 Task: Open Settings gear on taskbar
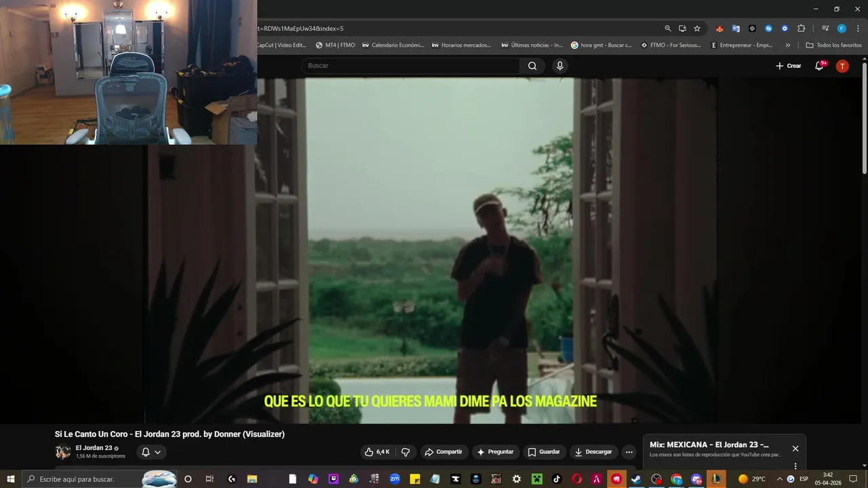click(517, 479)
